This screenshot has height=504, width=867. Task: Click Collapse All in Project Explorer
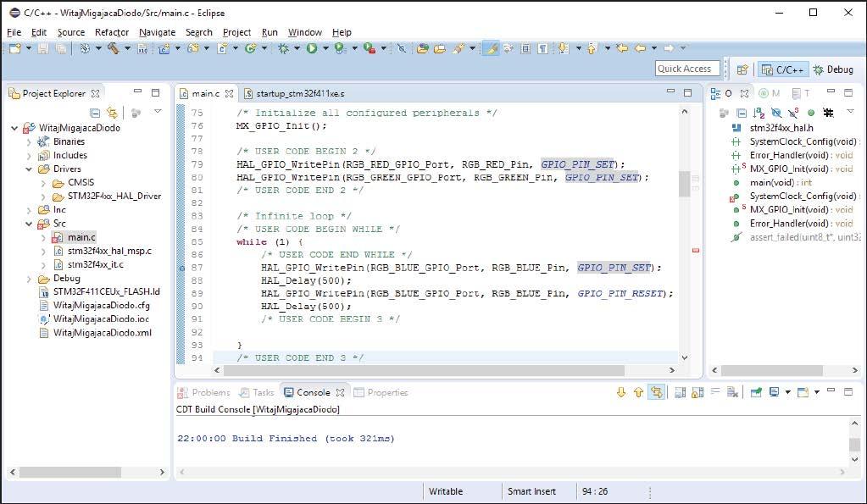(95, 113)
